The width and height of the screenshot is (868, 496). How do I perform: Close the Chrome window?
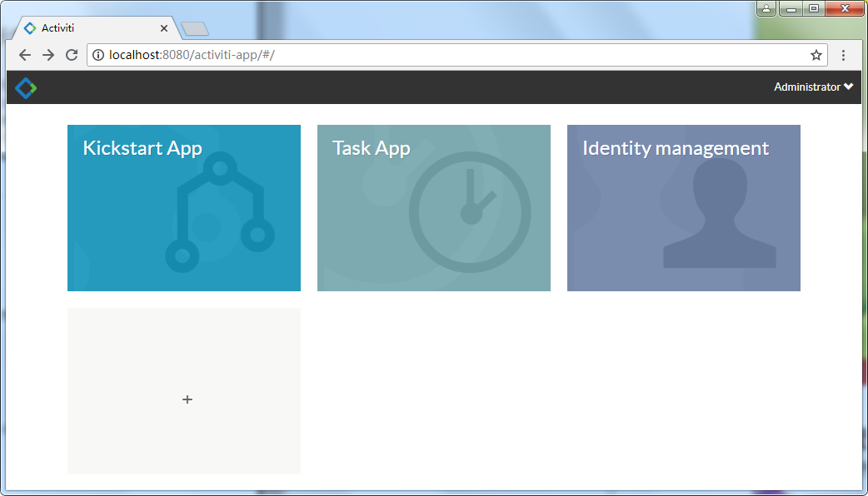point(845,8)
